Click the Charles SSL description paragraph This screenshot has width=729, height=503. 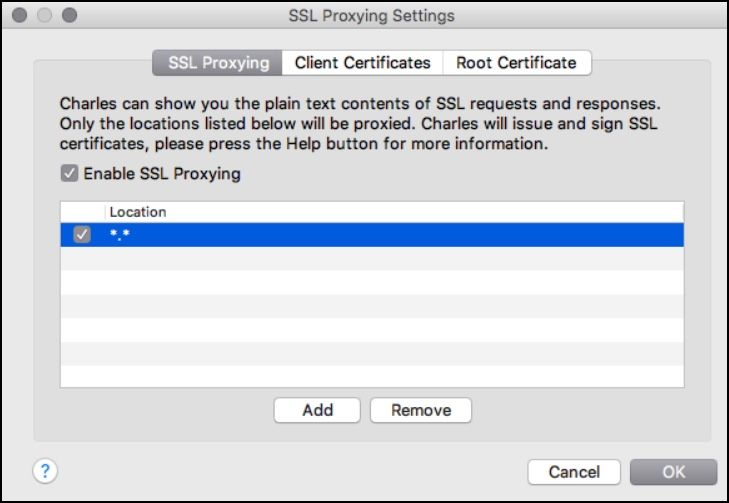[x=360, y=124]
